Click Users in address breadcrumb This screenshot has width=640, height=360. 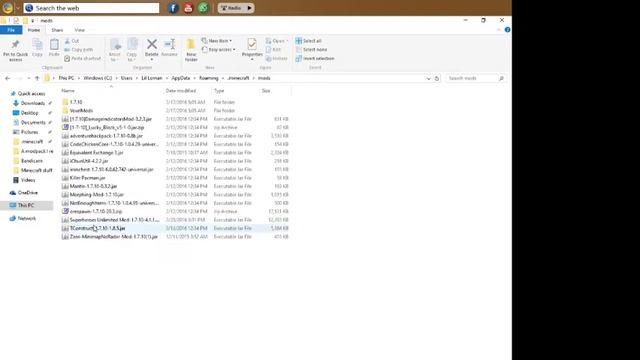coord(127,78)
